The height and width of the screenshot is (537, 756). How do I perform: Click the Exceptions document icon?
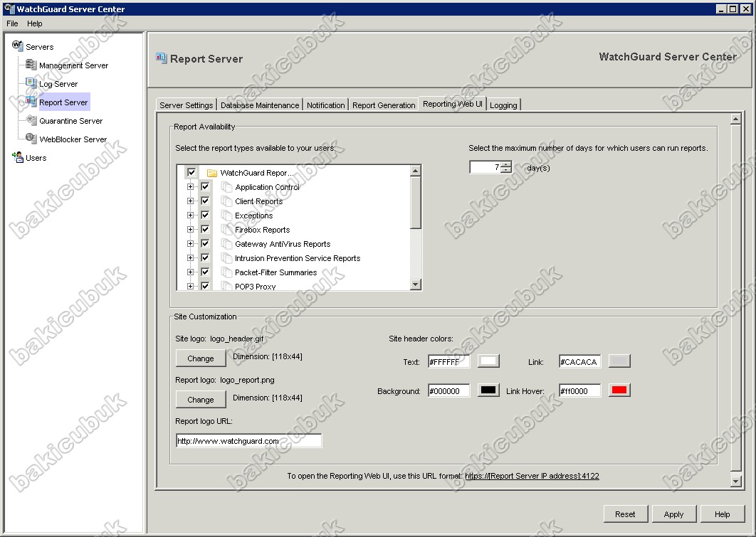point(226,216)
